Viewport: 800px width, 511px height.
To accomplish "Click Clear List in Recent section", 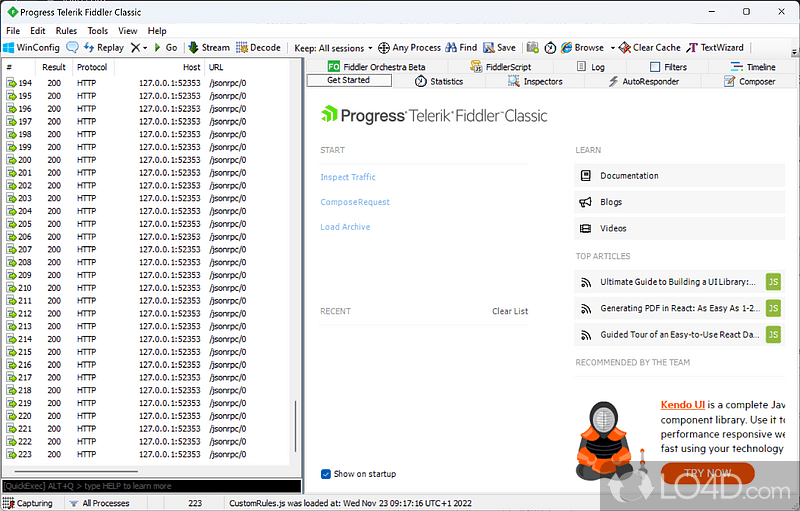I will click(x=510, y=311).
